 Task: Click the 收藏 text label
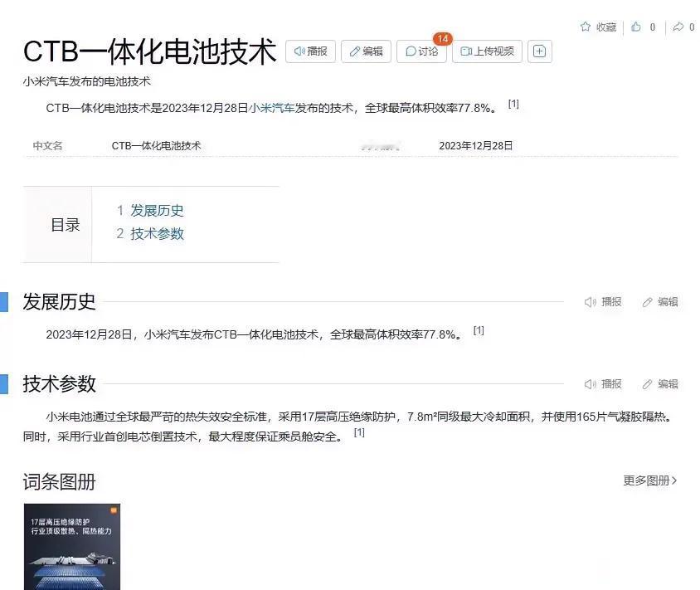click(x=606, y=27)
